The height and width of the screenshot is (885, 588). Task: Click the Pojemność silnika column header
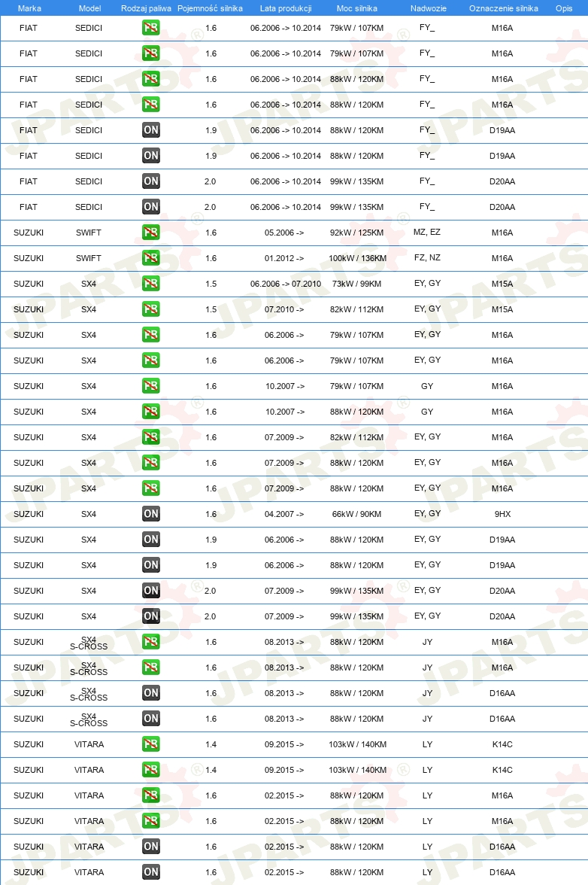tap(210, 8)
